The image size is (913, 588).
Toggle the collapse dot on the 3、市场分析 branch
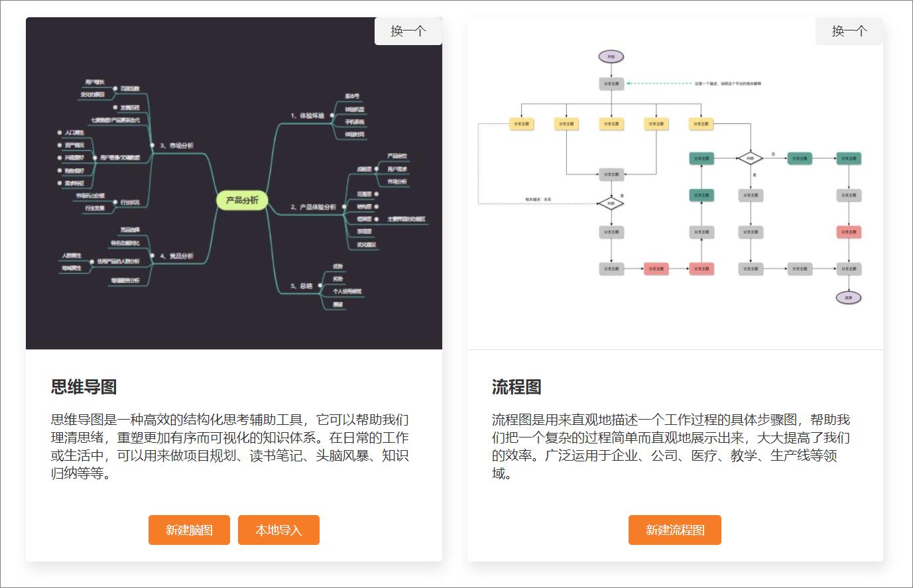pos(152,145)
